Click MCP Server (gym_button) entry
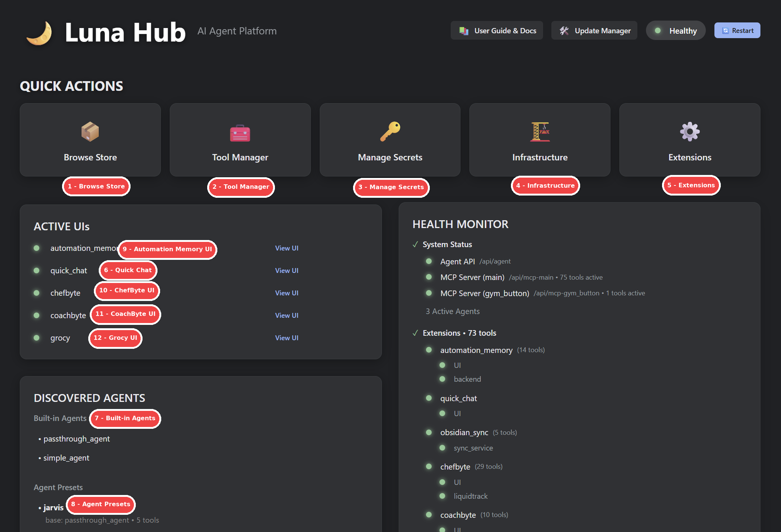Image resolution: width=781 pixels, height=532 pixels. pyautogui.click(x=485, y=293)
